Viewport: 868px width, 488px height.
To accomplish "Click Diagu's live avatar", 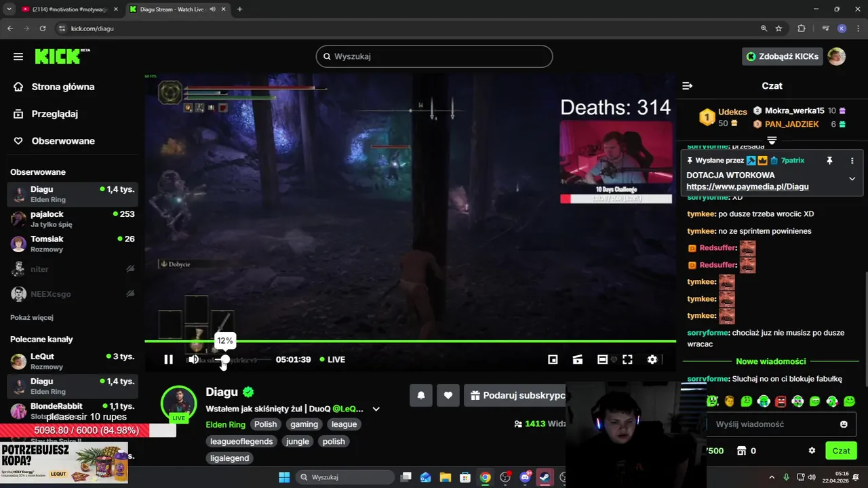I will tap(178, 403).
